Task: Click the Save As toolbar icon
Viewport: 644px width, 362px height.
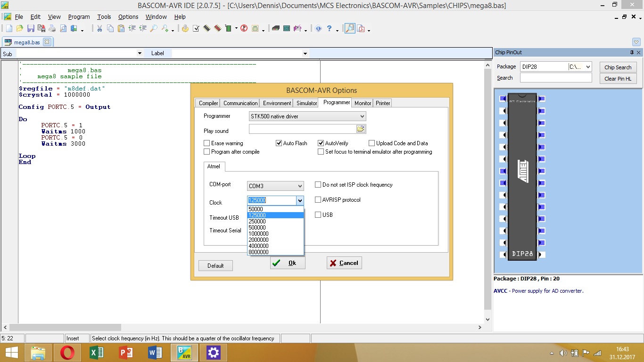Action: pyautogui.click(x=41, y=29)
